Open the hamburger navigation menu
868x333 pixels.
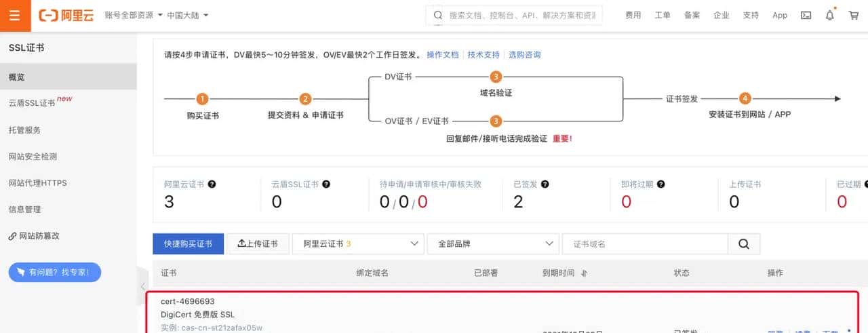pyautogui.click(x=15, y=16)
